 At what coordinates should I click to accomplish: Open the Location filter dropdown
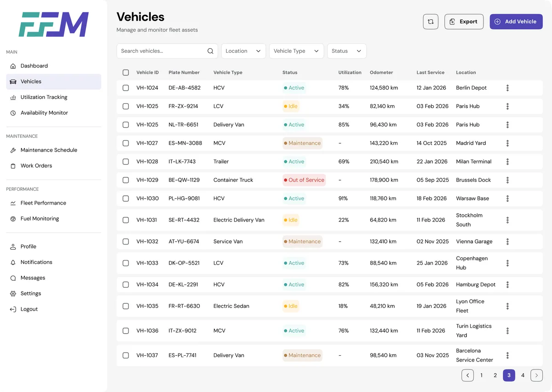243,51
